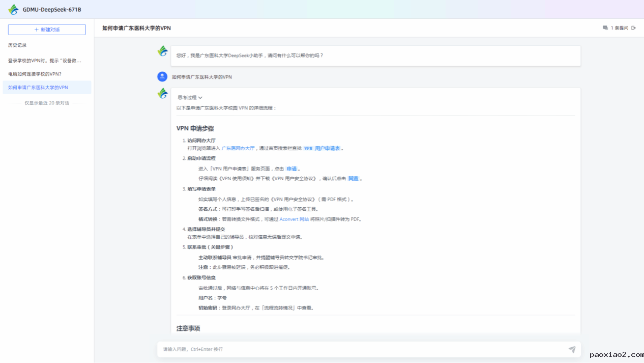
Task: Click the highlighted VPN 用户申请表 link
Action: 322,148
